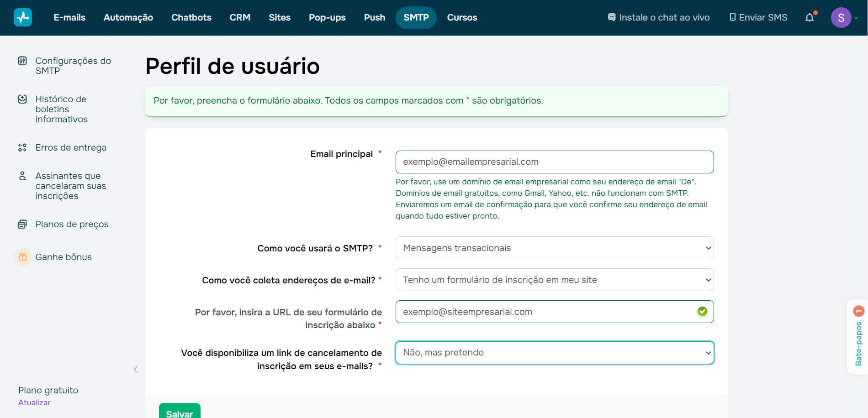Click 'Instale o chat ao vivo'

coord(659,17)
